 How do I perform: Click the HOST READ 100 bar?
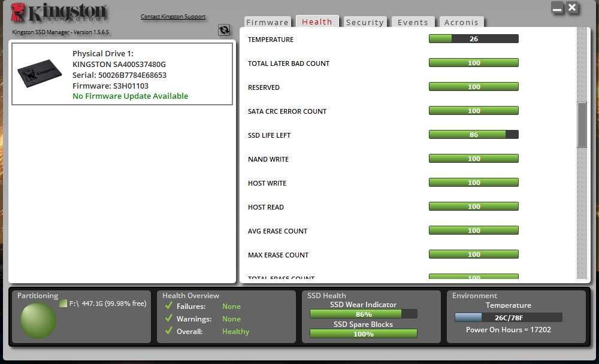pyautogui.click(x=474, y=207)
